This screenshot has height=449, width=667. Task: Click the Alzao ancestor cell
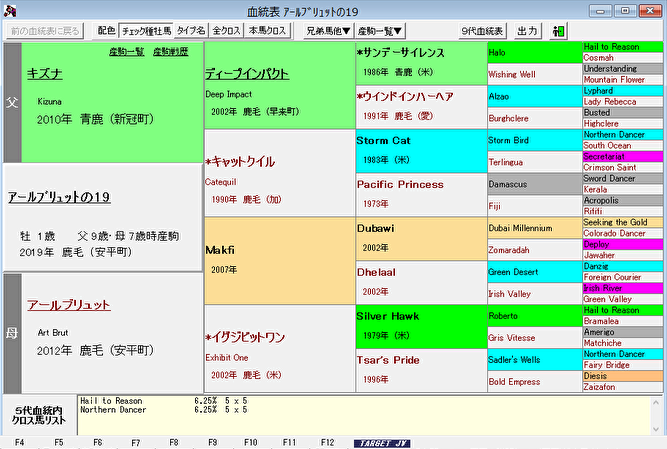pyautogui.click(x=535, y=97)
